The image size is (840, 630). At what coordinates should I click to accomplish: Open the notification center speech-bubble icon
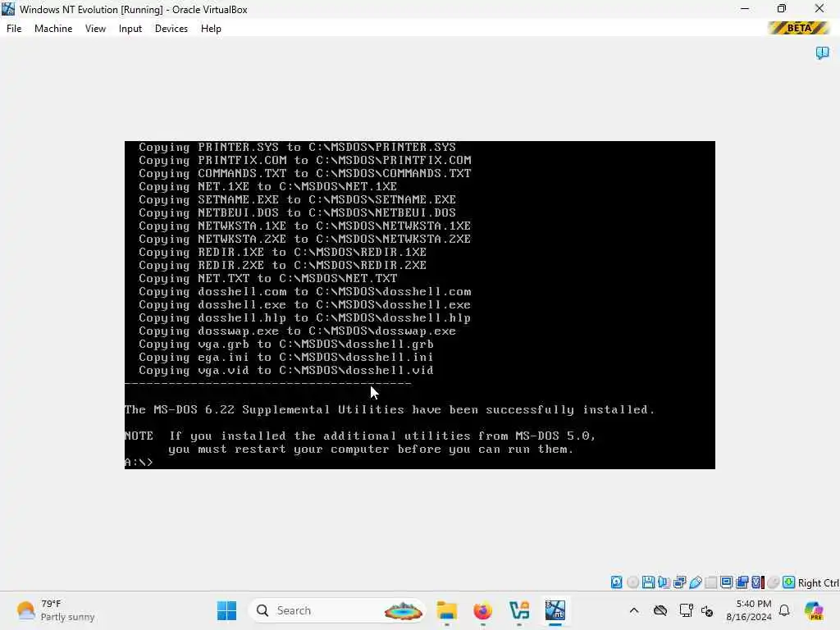coord(822,52)
